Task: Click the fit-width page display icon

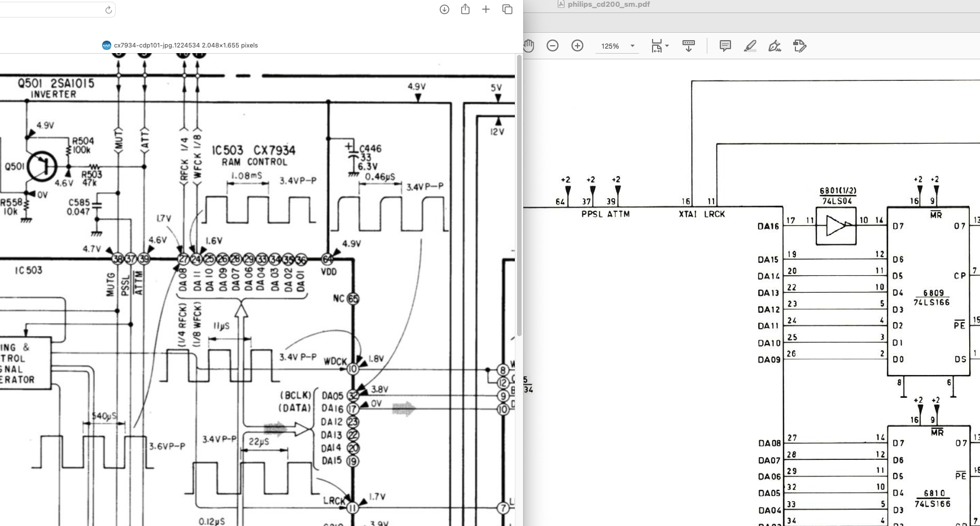Action: pyautogui.click(x=657, y=46)
